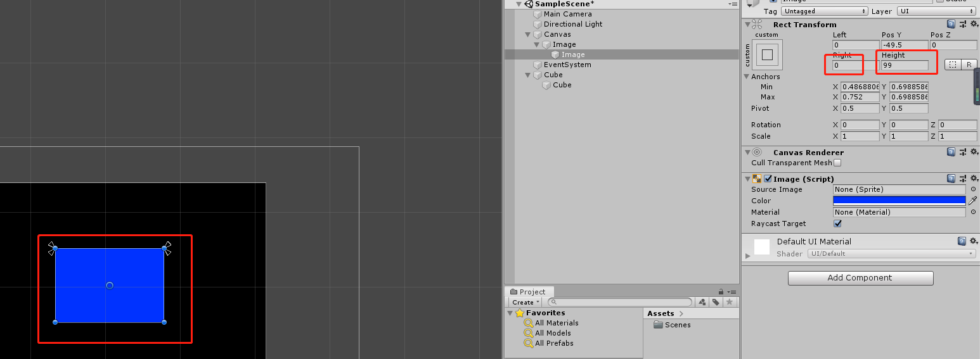Click the pivot circle of blue image

(x=109, y=286)
